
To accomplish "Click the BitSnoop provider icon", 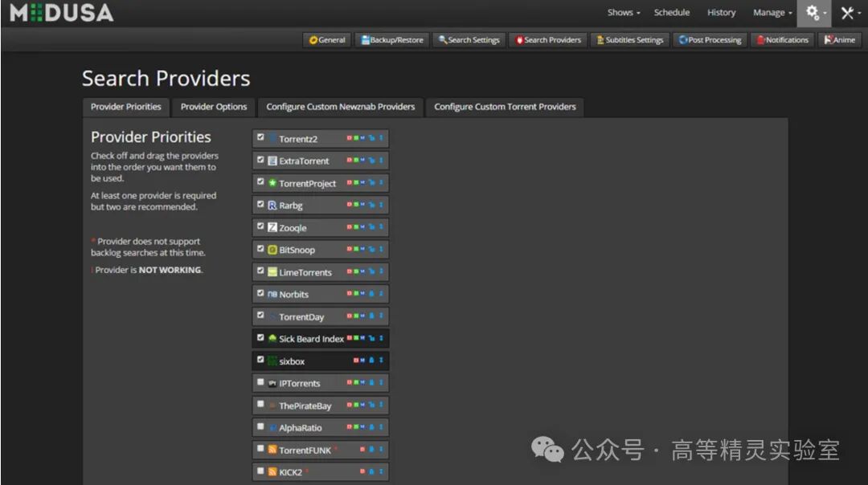I will pos(272,250).
